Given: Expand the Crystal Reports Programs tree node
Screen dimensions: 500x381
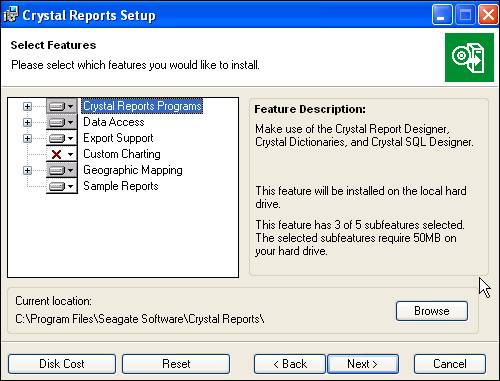Looking at the screenshot, I should (27, 106).
